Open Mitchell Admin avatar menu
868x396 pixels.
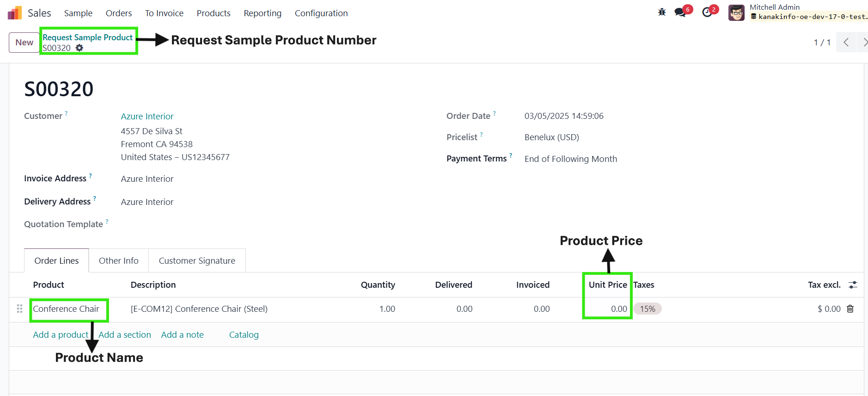(x=736, y=12)
